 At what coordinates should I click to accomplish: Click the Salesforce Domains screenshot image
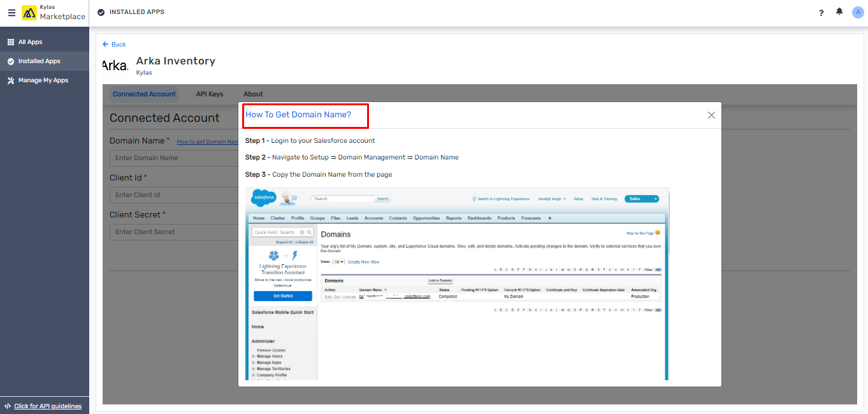[x=458, y=284]
